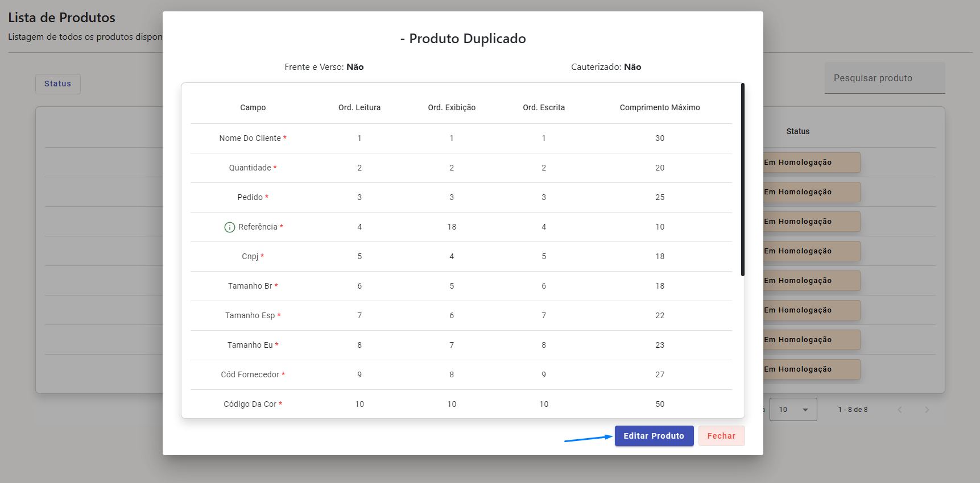Click the last Em Homologação status badge

click(811, 369)
